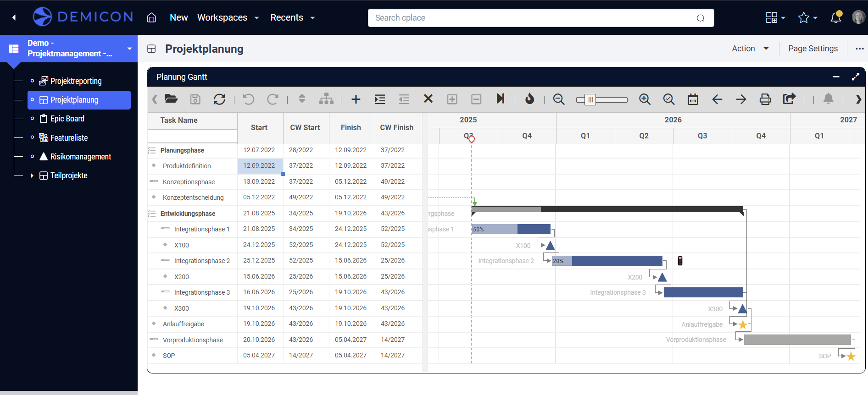Viewport: 868px width, 395px height.
Task: Click the Search cplace field
Action: [541, 18]
